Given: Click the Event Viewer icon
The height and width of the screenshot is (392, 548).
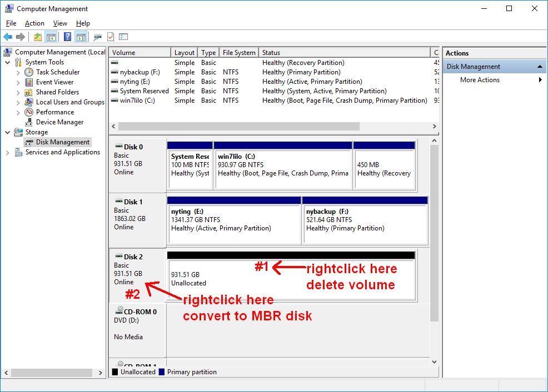Looking at the screenshot, I should click(29, 82).
